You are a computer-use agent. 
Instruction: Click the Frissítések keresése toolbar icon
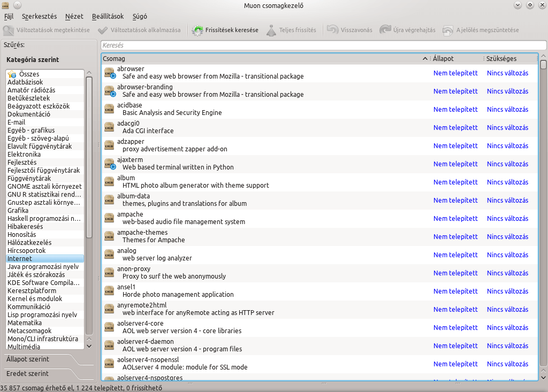pyautogui.click(x=197, y=30)
